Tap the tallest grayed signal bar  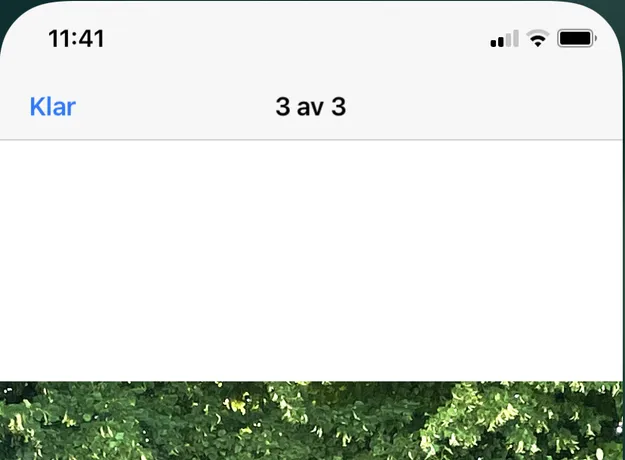pos(516,38)
